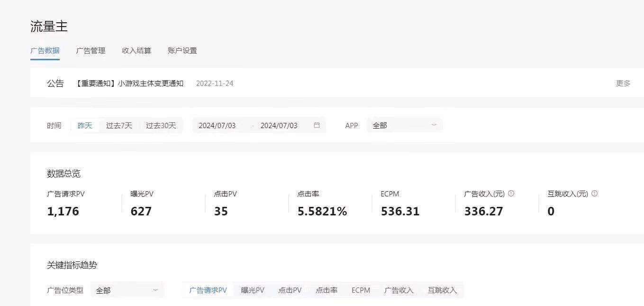Image resolution: width=644 pixels, height=306 pixels.
Task: Show the 互跳收入 trend line
Action: pyautogui.click(x=442, y=290)
